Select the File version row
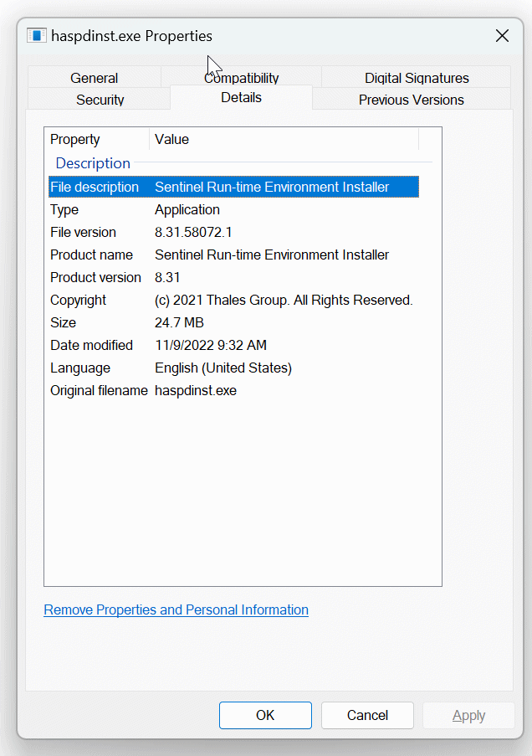Image resolution: width=532 pixels, height=756 pixels. coord(233,232)
